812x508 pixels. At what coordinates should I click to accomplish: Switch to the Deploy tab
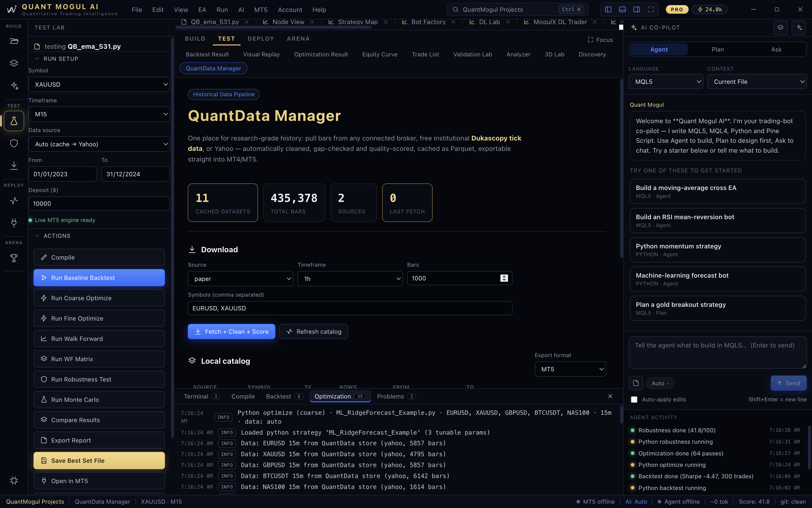(261, 39)
